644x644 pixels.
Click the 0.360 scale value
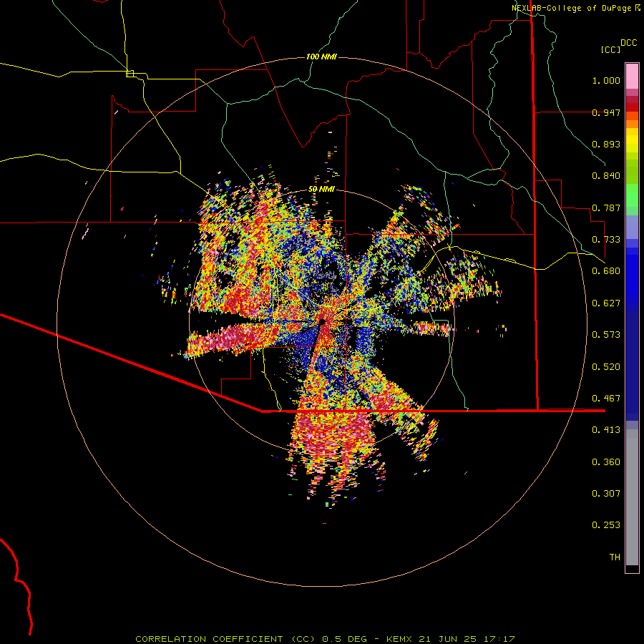[x=606, y=462]
